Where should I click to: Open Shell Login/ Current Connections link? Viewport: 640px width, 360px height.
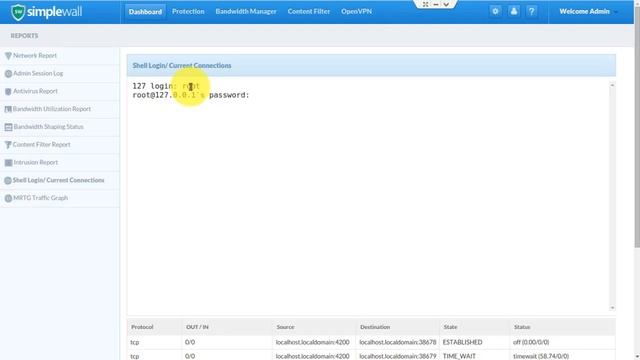tap(58, 180)
